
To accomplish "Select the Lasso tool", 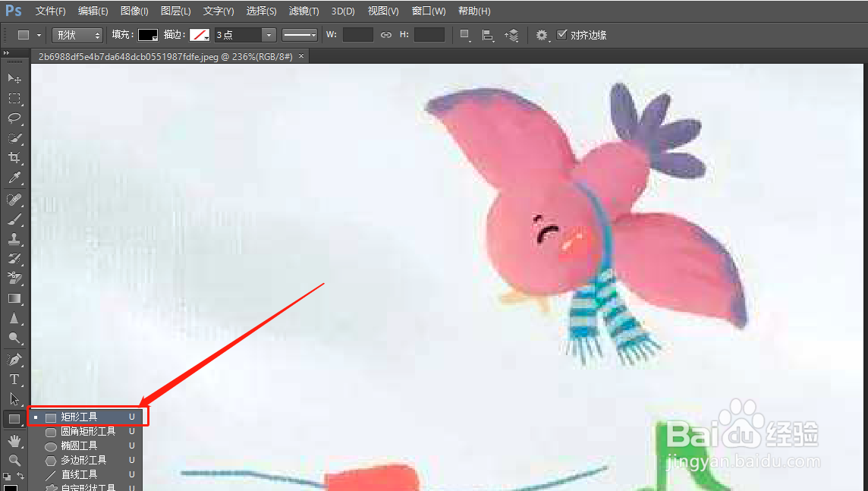I will tap(14, 118).
